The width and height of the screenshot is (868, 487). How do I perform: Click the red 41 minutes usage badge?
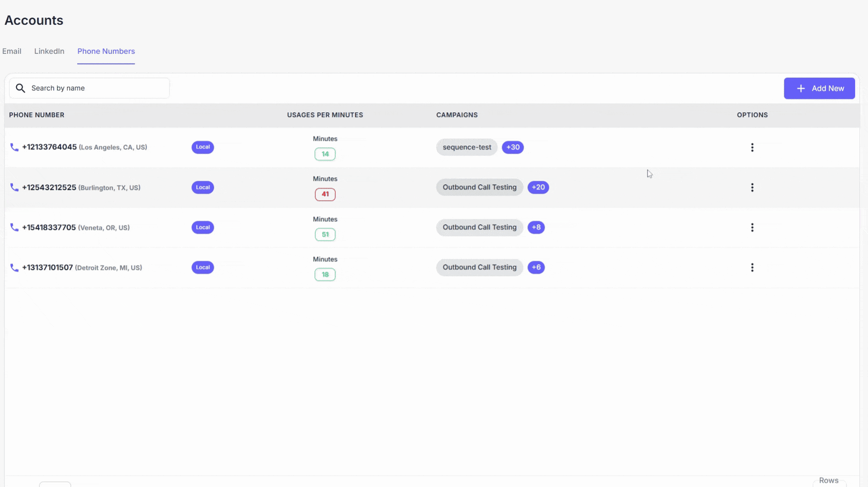point(325,194)
